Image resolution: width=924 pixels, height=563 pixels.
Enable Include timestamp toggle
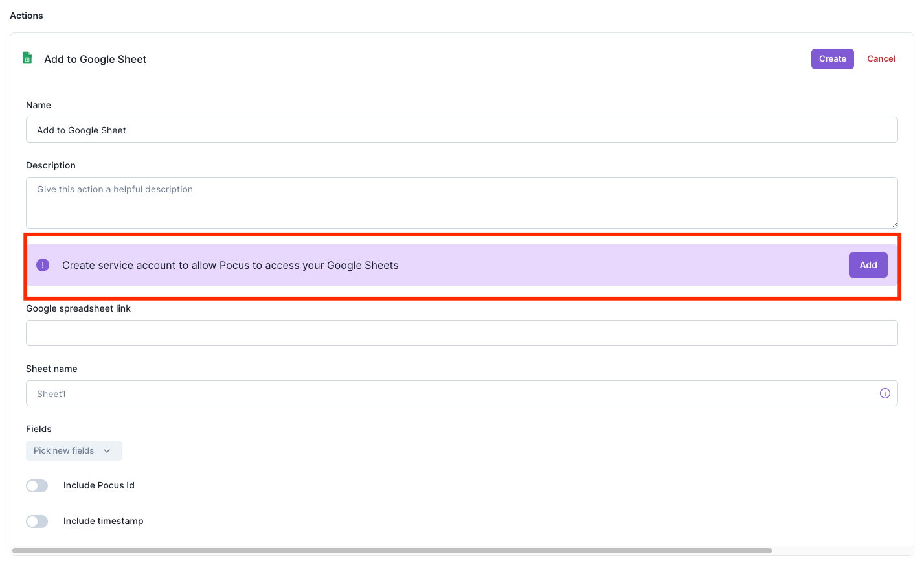[37, 522]
